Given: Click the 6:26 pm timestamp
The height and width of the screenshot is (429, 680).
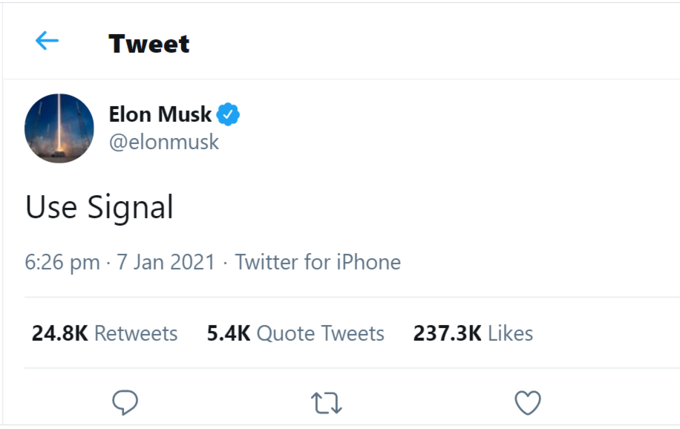Looking at the screenshot, I should click(x=62, y=262).
